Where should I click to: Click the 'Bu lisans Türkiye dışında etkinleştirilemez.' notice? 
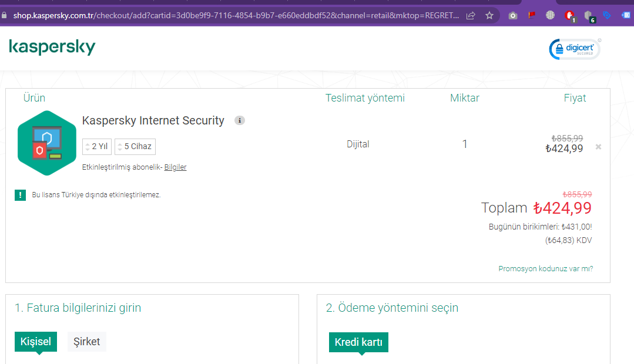(96, 195)
